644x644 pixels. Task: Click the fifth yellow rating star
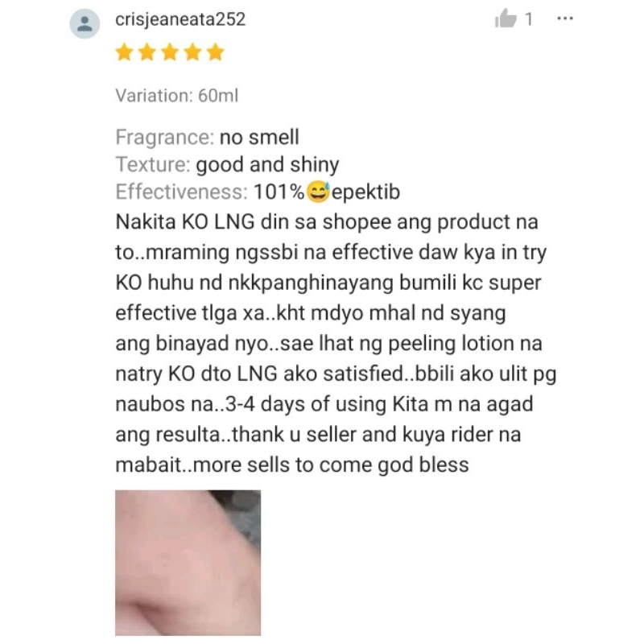coord(215,53)
